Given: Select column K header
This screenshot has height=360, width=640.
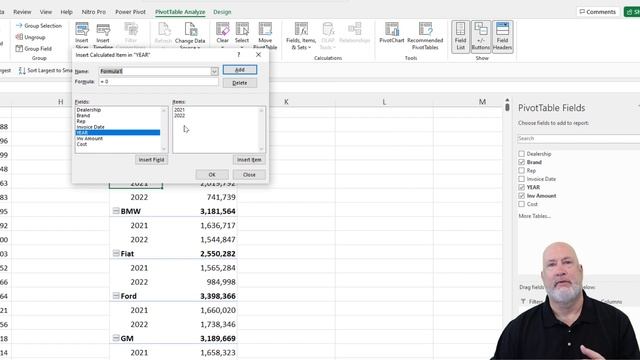Looking at the screenshot, I should [x=286, y=102].
